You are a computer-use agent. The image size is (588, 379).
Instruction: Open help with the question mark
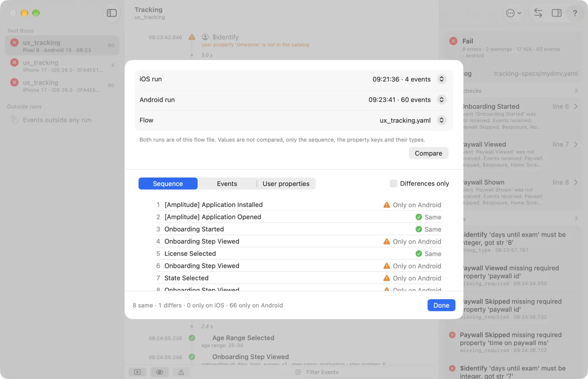point(575,13)
